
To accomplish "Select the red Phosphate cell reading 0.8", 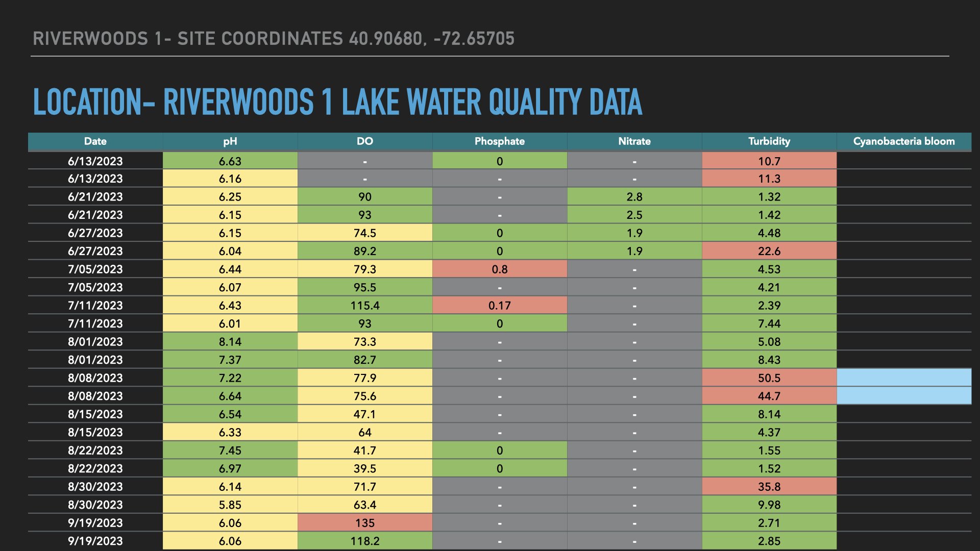I will (x=500, y=269).
